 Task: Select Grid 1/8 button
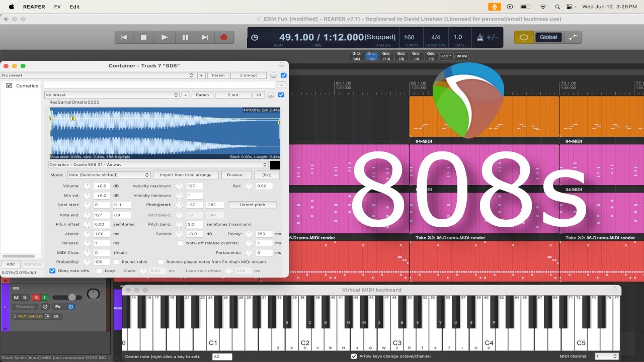click(x=401, y=56)
